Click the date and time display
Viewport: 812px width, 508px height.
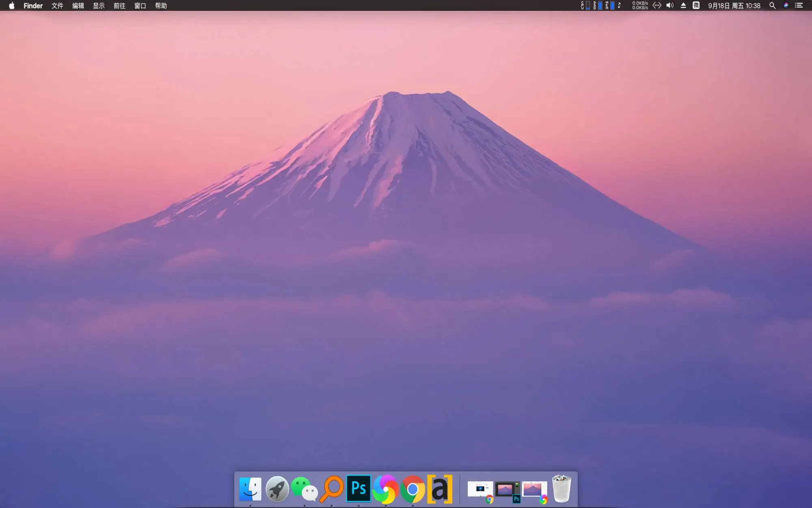[735, 6]
